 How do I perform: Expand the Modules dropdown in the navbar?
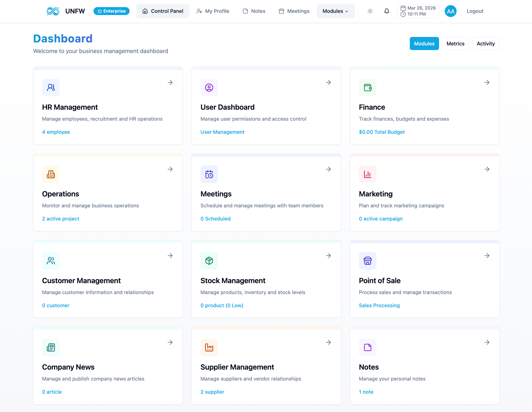(335, 11)
